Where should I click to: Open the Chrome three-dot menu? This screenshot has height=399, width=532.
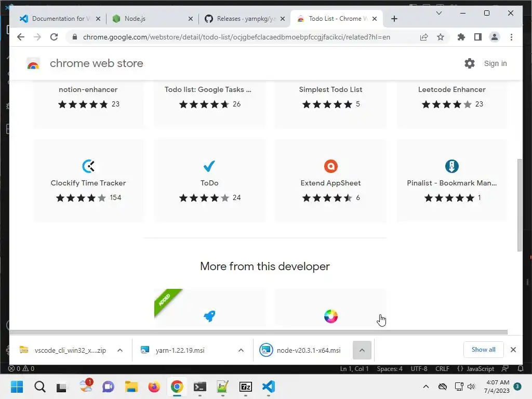511,37
